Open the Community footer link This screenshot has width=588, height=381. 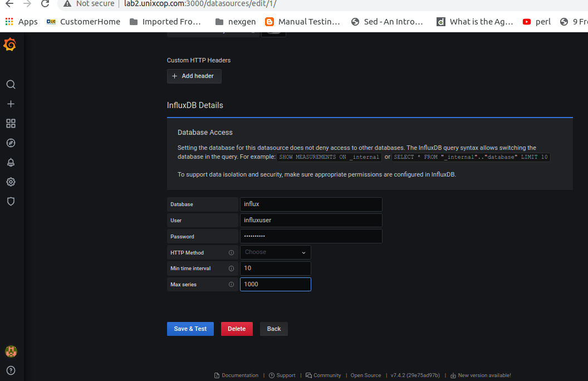point(324,375)
